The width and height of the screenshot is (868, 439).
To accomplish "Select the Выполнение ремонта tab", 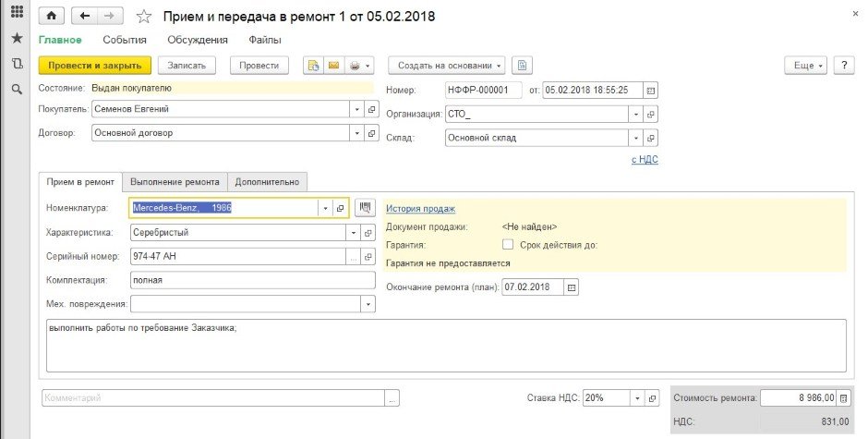I will [x=175, y=182].
